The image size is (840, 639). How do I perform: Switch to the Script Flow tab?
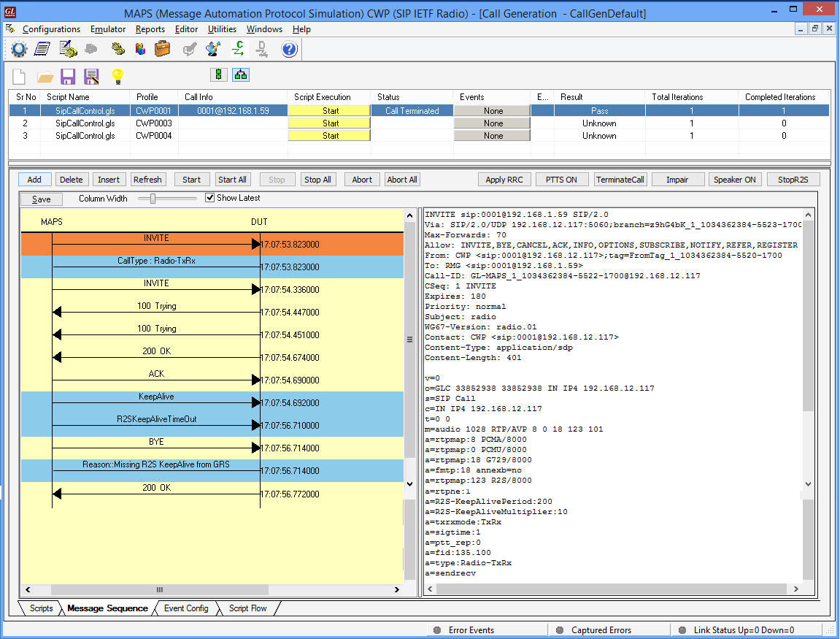click(247, 608)
